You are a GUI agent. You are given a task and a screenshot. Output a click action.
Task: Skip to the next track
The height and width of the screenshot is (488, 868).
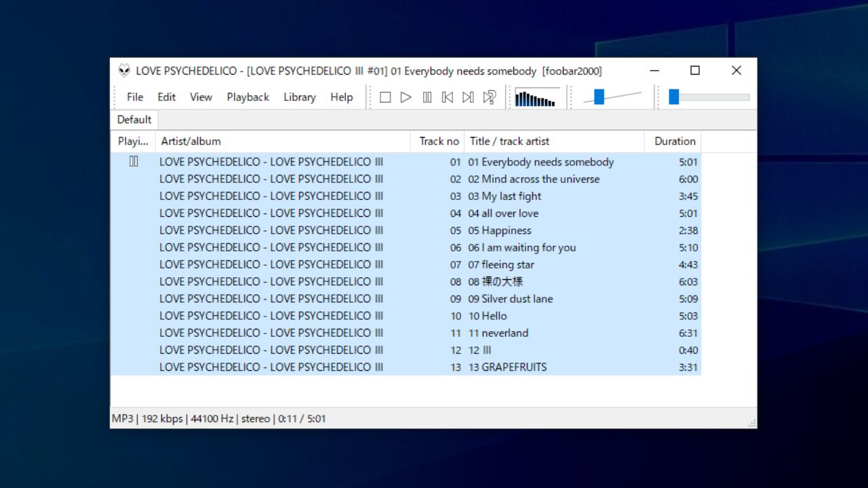click(x=467, y=97)
